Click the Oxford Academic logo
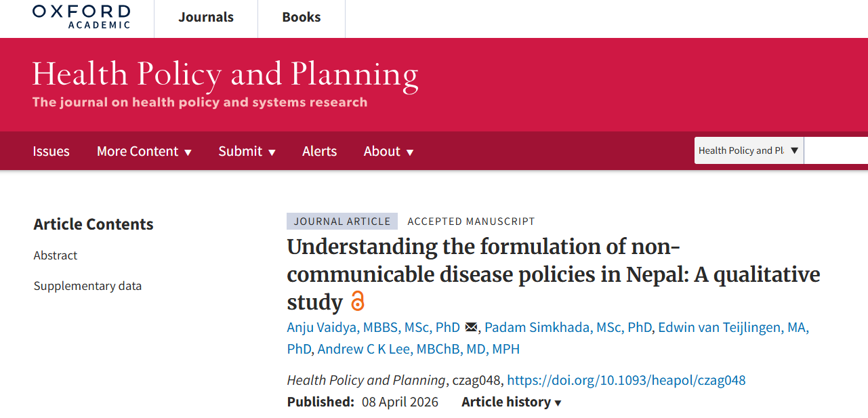 click(81, 17)
